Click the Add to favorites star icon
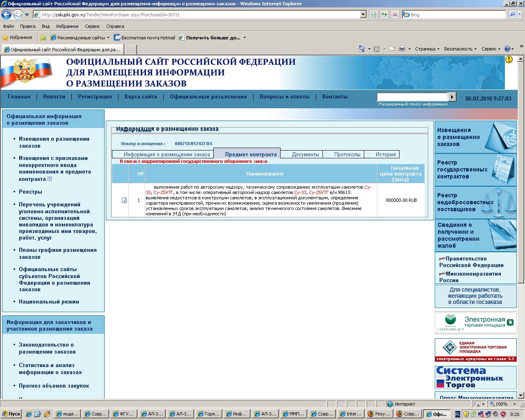 tap(43, 37)
